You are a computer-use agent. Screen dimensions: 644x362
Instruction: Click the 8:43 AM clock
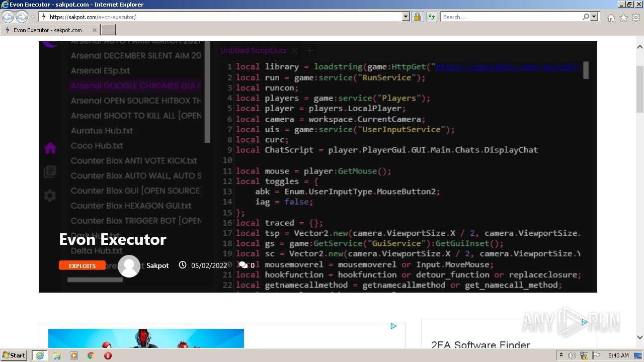(618, 355)
